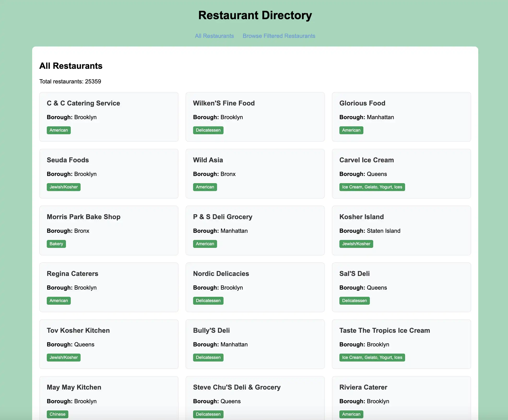Viewport: 508px width, 420px height.
Task: Click the Delicatessen tag on Nordic Delicacies
Action: tap(208, 301)
